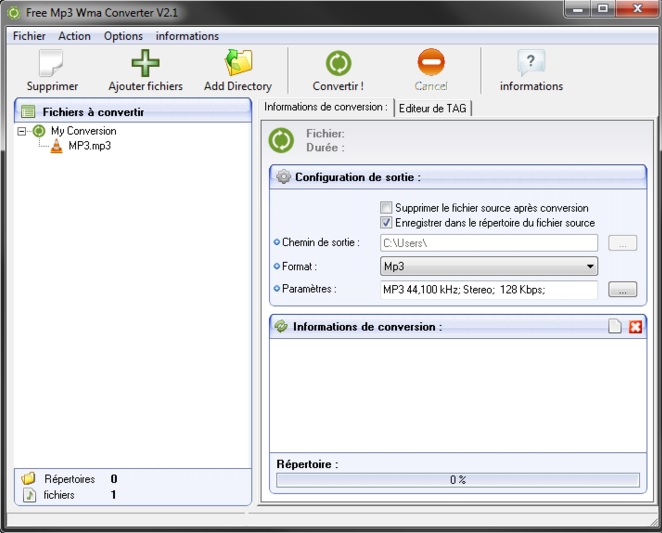
Task: Click the gear icon in Configuration de sortie
Action: click(x=284, y=177)
